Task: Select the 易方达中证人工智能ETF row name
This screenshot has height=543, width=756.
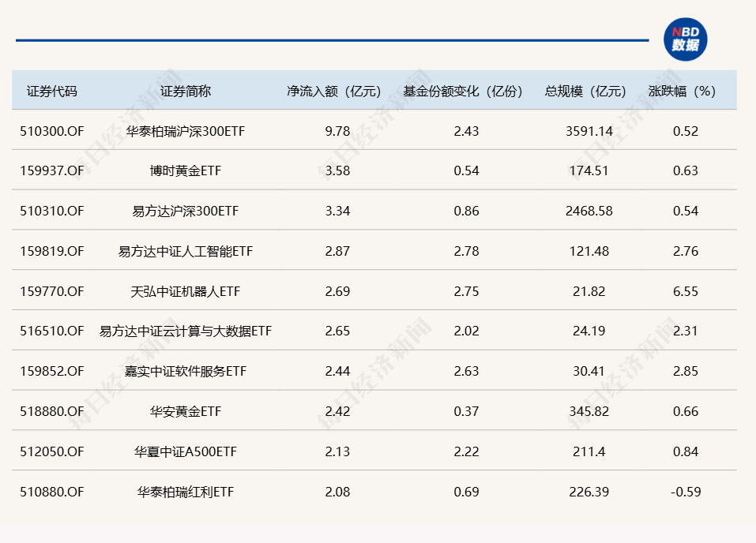Action: (x=186, y=251)
